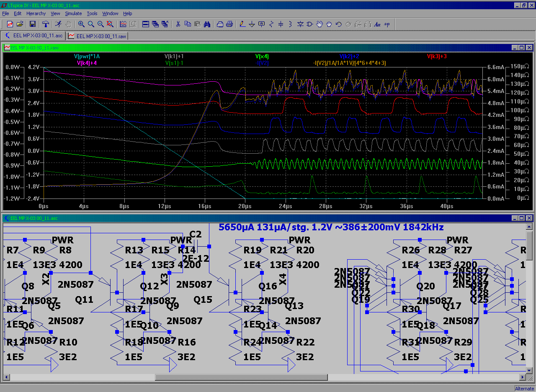Place a Ground symbol
536x392 pixels.
click(x=252, y=24)
